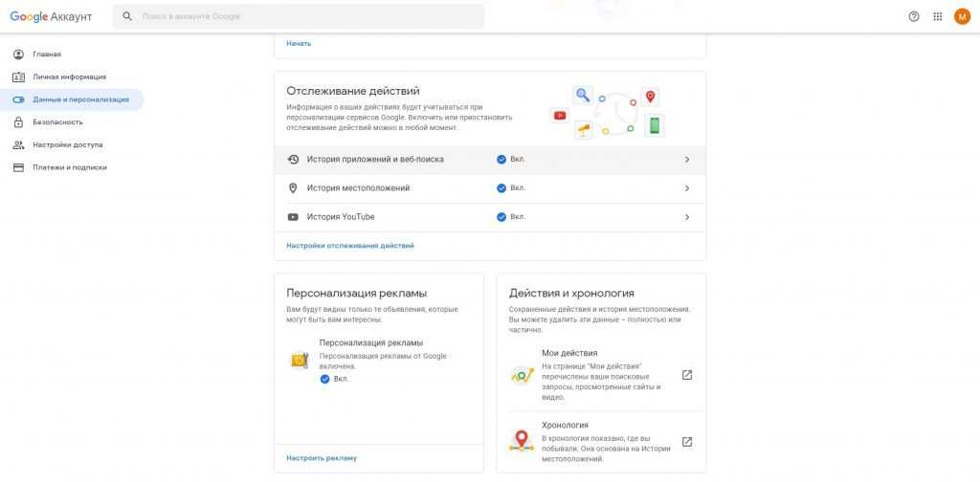The height and width of the screenshot is (482, 980).
Task: Click the История местоположений pin icon
Action: click(293, 188)
